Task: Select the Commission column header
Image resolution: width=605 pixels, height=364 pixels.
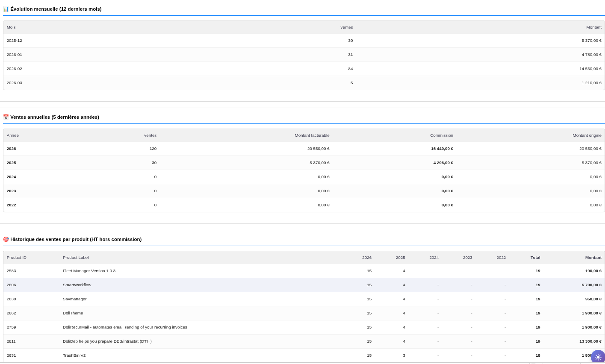Action: 441,135
